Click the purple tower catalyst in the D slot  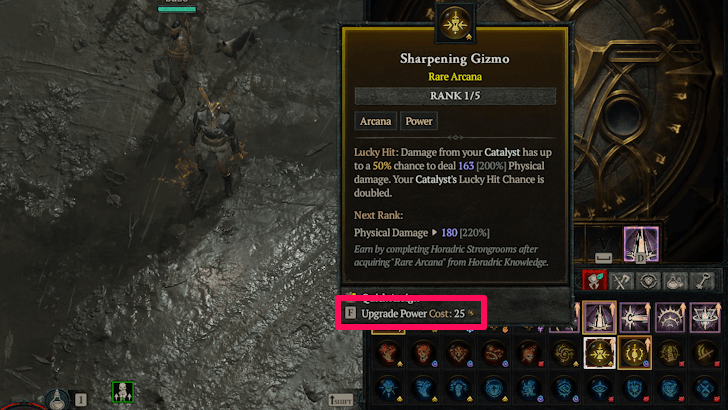[641, 244]
